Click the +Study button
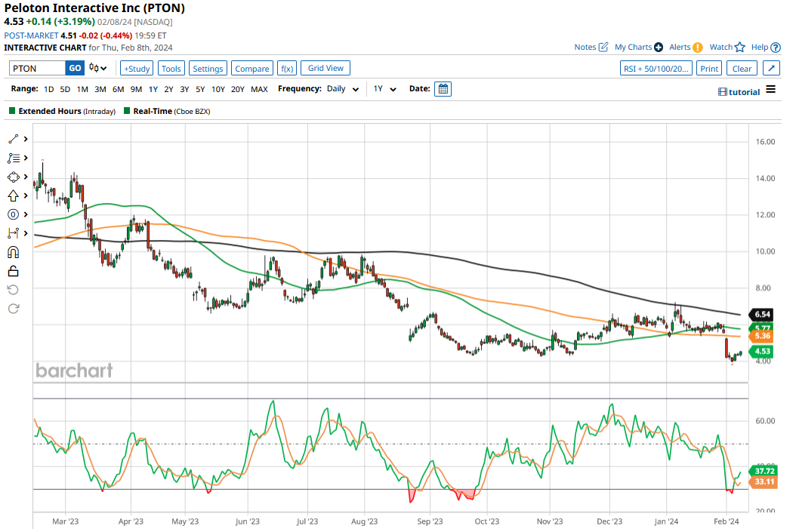Viewport: 796px width, 532px height. 137,69
